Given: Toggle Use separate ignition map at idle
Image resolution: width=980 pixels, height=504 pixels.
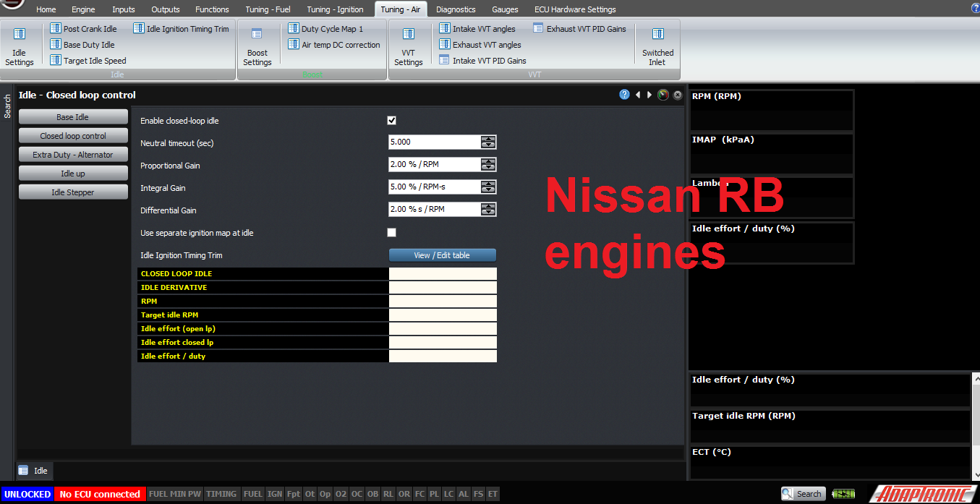Looking at the screenshot, I should pos(392,233).
